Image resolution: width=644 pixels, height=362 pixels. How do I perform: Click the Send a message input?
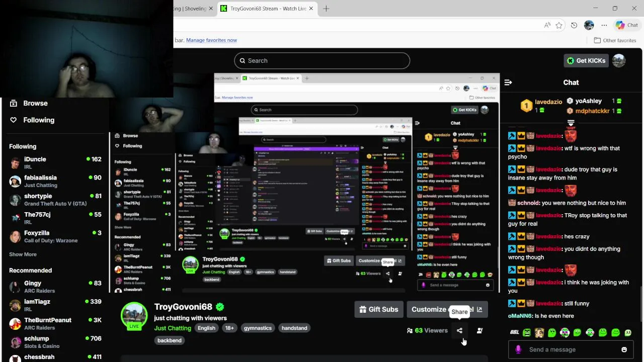[571, 349]
